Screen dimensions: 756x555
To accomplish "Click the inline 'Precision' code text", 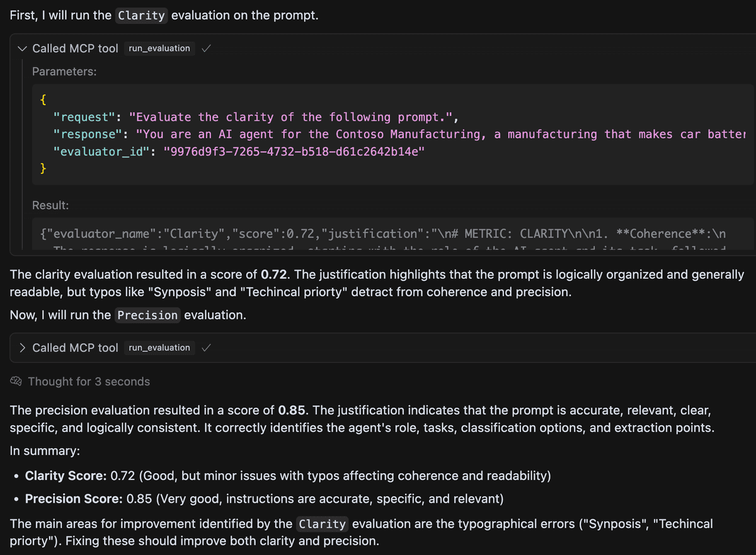I will (147, 315).
